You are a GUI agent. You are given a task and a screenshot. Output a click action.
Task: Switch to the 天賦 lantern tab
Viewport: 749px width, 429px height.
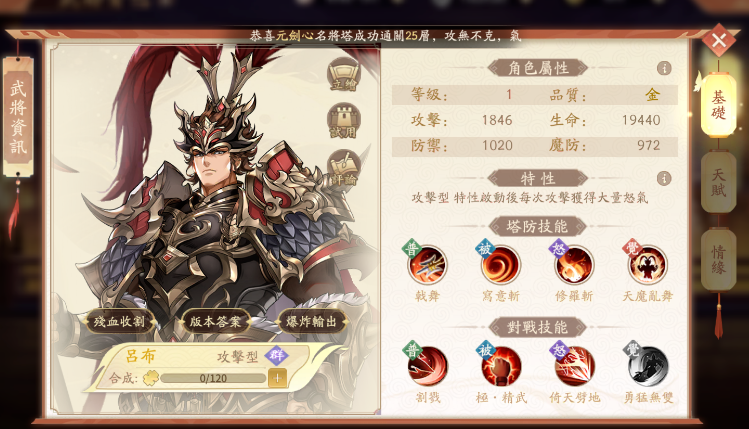pyautogui.click(x=718, y=182)
